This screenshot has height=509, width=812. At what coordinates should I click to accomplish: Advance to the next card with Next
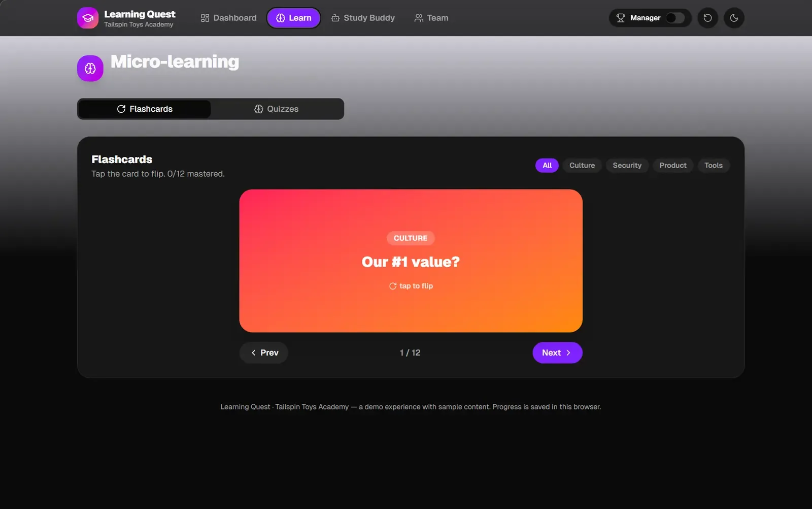click(x=557, y=353)
